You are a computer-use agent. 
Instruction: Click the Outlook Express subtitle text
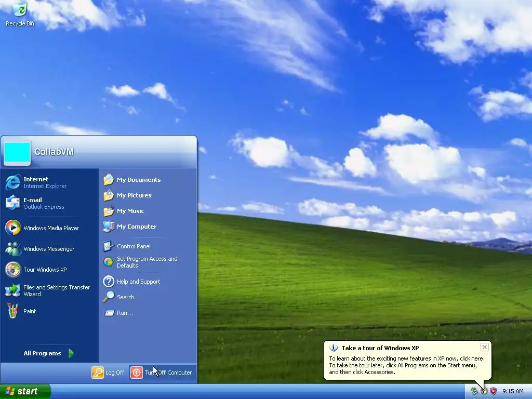pyautogui.click(x=44, y=207)
